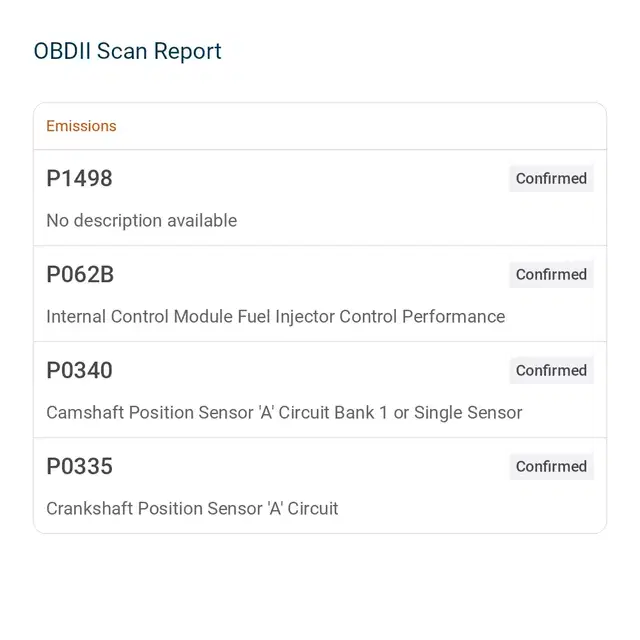This screenshot has height=640, width=640.
Task: Open the P0335 trouble code
Action: (79, 466)
